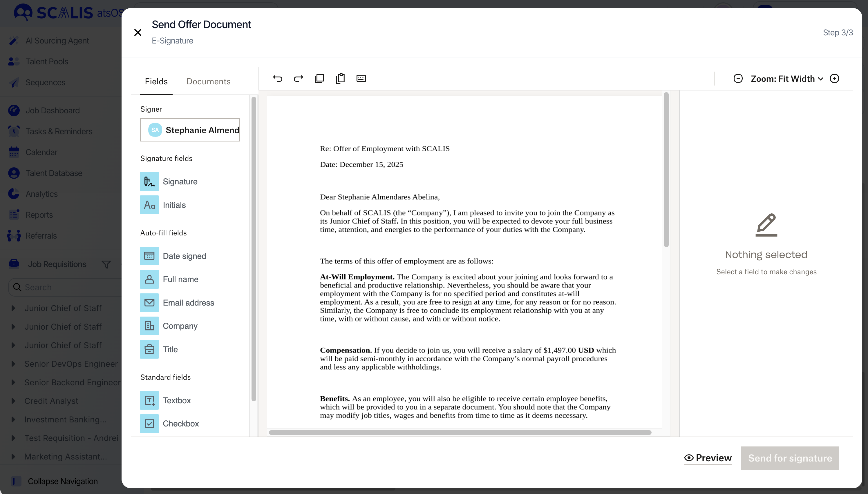Image resolution: width=868 pixels, height=494 pixels.
Task: Select the Initials field icon
Action: click(x=149, y=205)
